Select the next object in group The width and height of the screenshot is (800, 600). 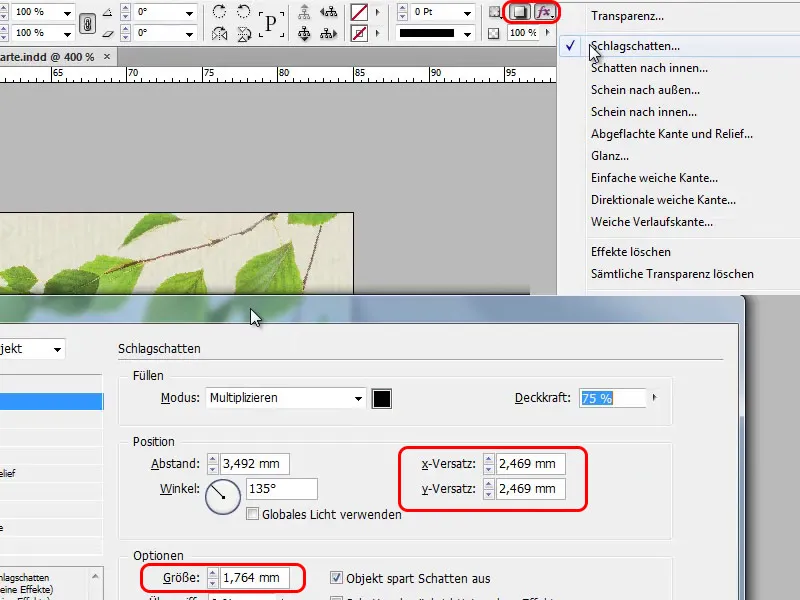pos(329,34)
